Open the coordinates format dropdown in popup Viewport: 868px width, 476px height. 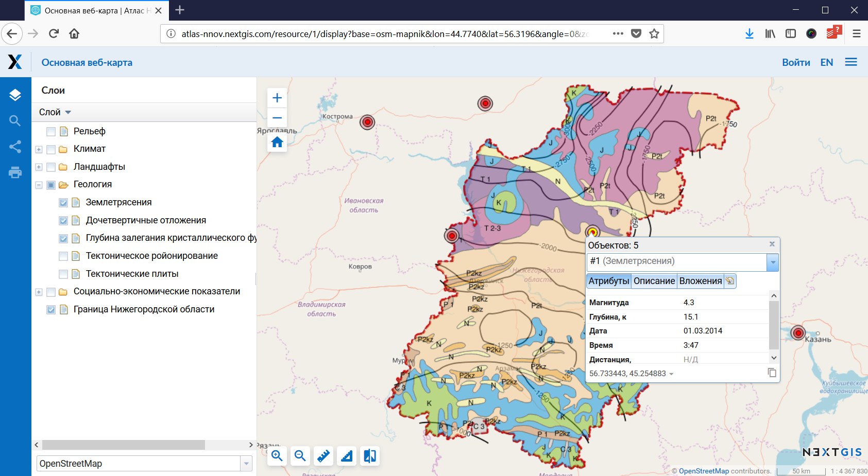coord(671,374)
